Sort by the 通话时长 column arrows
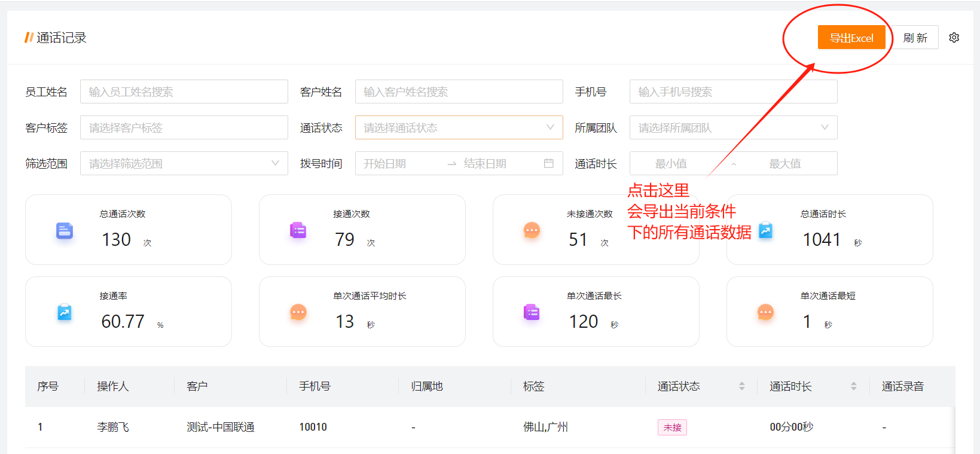The width and height of the screenshot is (980, 454). point(854,386)
